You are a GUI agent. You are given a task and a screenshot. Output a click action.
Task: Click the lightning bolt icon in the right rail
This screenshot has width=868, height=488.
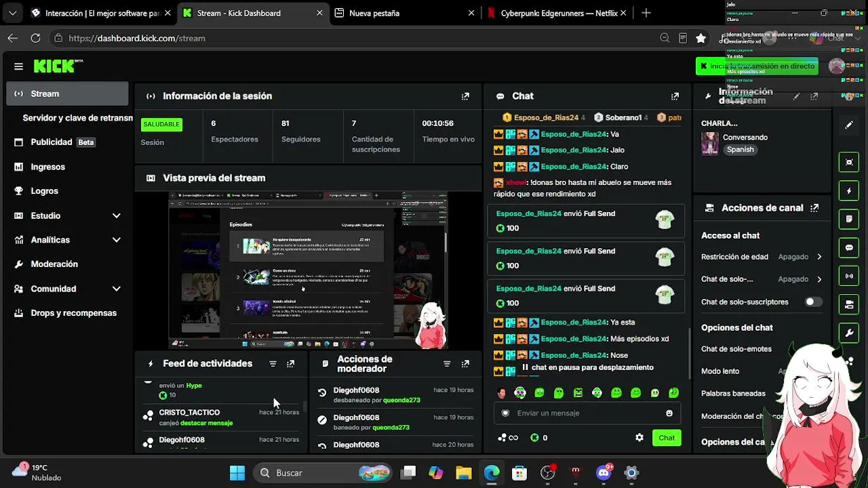click(x=849, y=191)
